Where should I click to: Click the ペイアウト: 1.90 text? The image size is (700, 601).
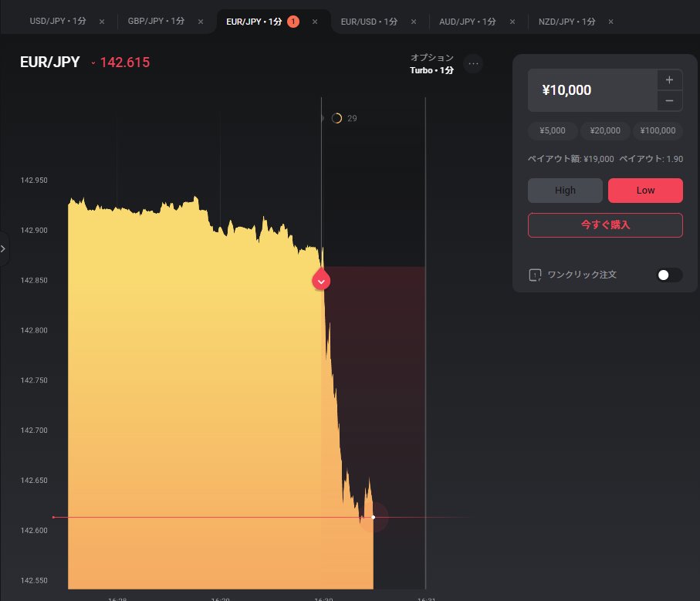click(x=651, y=159)
